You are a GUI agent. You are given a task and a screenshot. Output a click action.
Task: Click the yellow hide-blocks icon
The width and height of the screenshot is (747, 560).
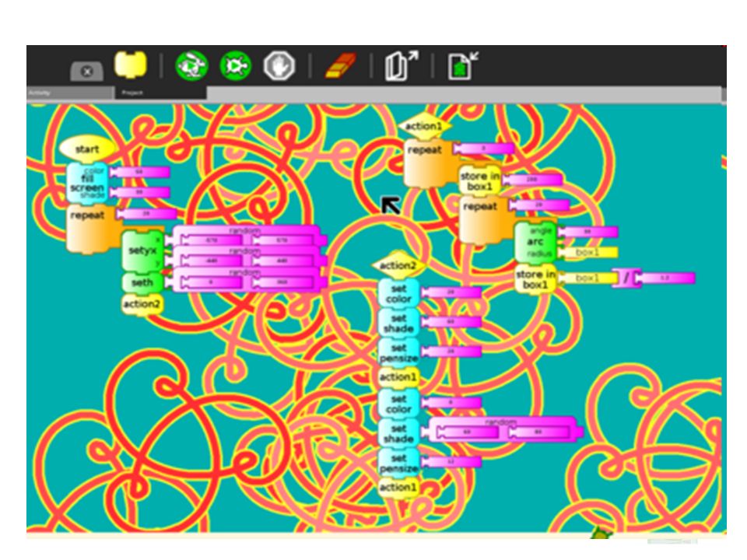[131, 64]
